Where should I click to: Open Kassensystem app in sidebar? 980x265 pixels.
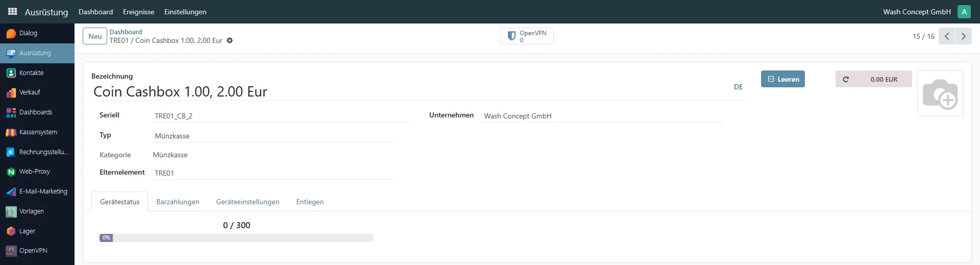[x=37, y=132]
